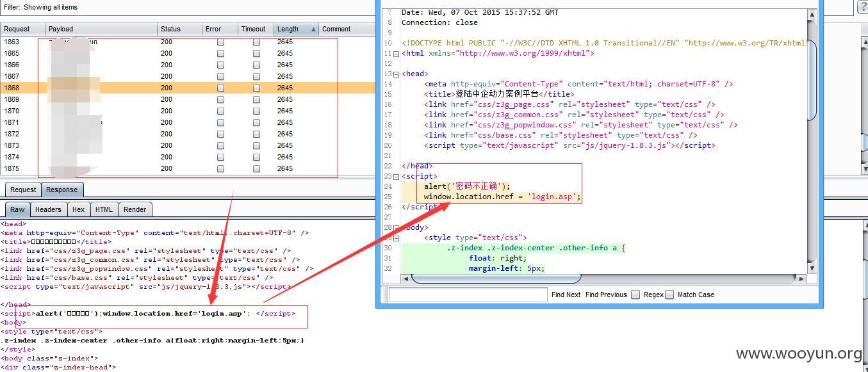Toggle Error checkbox for request 1874
Screen dimensions: 868x372
pyautogui.click(x=220, y=157)
